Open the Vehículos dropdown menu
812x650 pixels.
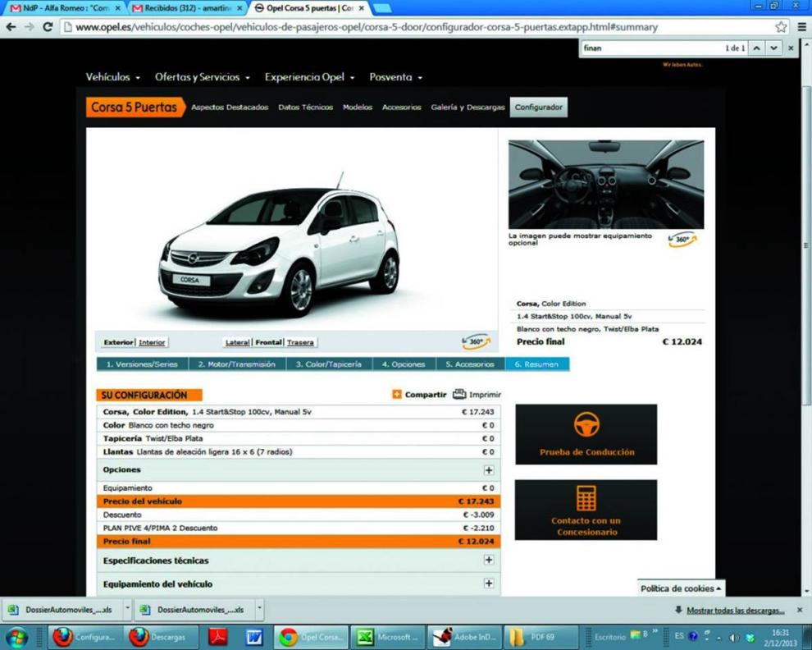(x=113, y=77)
